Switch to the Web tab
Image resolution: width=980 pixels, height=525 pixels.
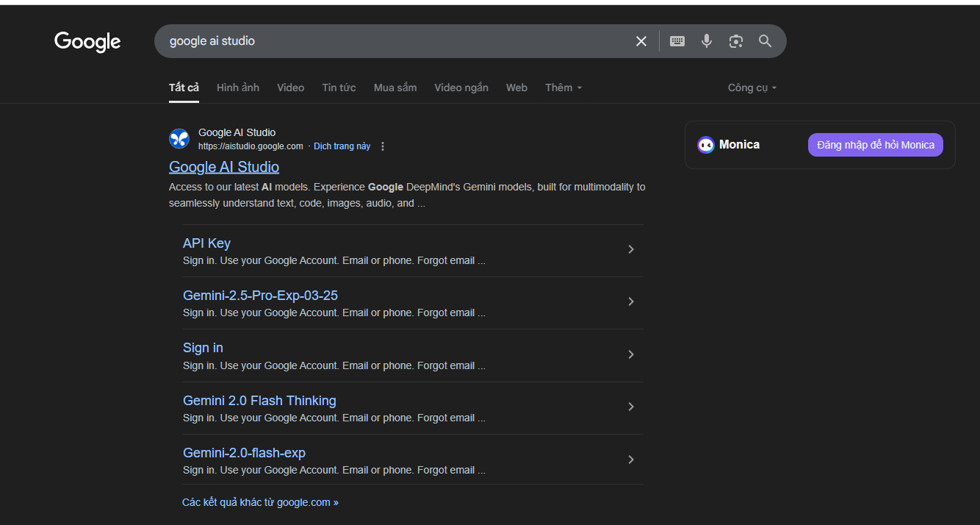[x=516, y=87]
